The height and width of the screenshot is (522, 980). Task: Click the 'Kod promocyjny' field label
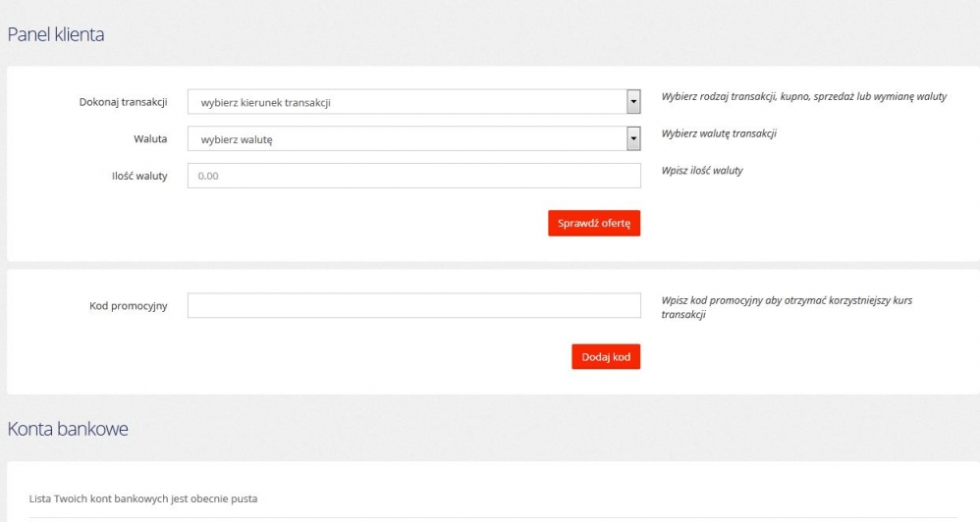click(128, 305)
